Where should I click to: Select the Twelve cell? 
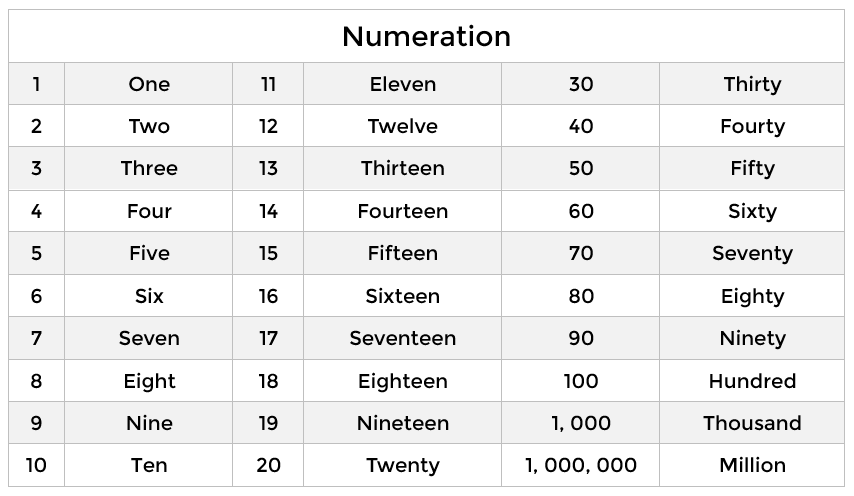[x=402, y=126]
